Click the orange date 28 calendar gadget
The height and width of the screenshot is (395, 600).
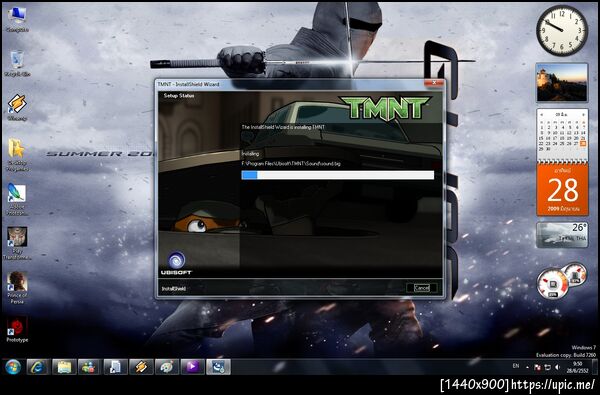[562, 190]
